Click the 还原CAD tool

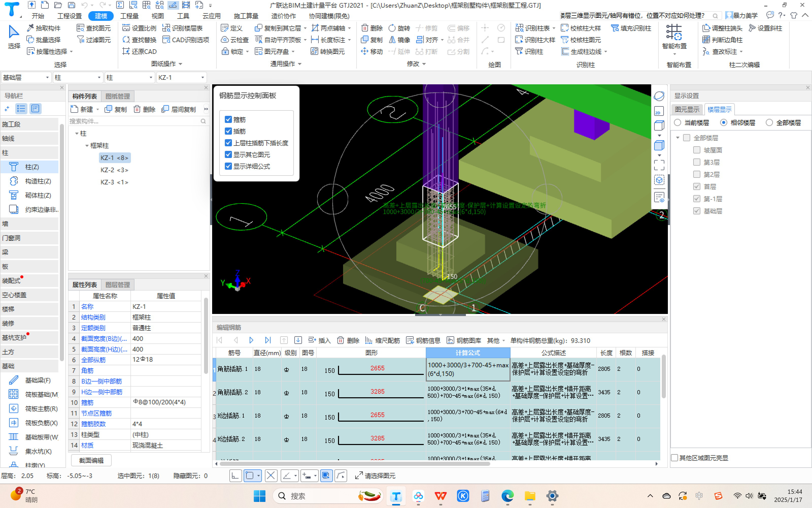pyautogui.click(x=140, y=51)
